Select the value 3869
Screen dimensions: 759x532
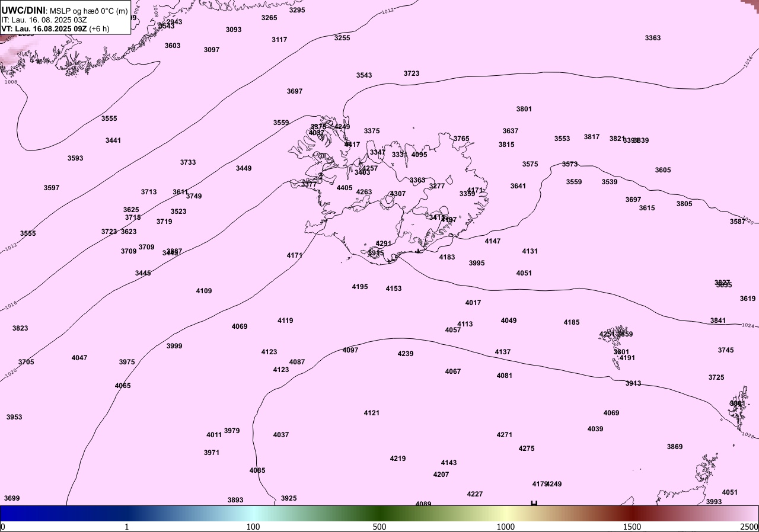pos(675,447)
